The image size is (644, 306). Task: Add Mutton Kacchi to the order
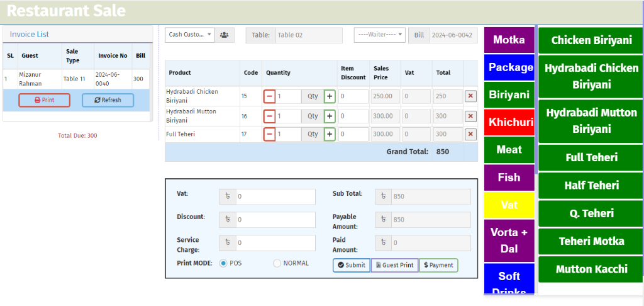[x=591, y=269]
